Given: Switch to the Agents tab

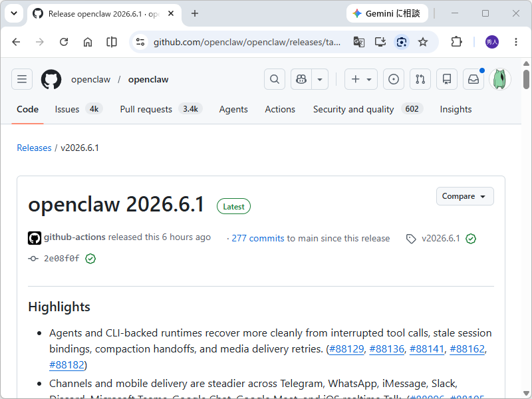Looking at the screenshot, I should pyautogui.click(x=233, y=109).
